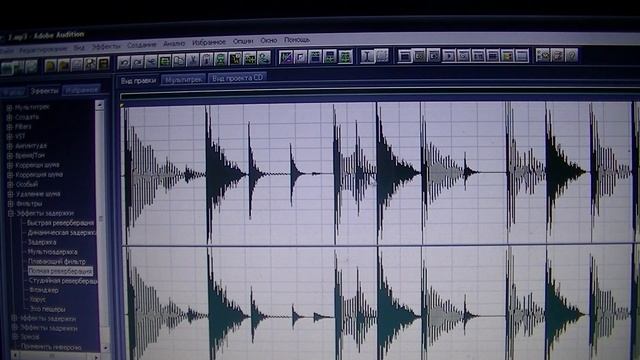Click the scissors Cut icon in toolbar
Viewport: 640px width, 360px height.
click(193, 60)
